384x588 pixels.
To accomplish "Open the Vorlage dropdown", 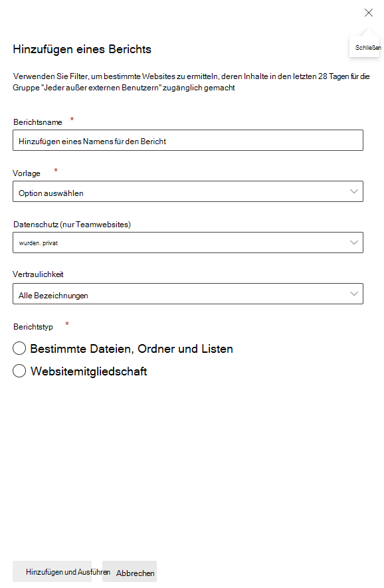I will point(188,191).
